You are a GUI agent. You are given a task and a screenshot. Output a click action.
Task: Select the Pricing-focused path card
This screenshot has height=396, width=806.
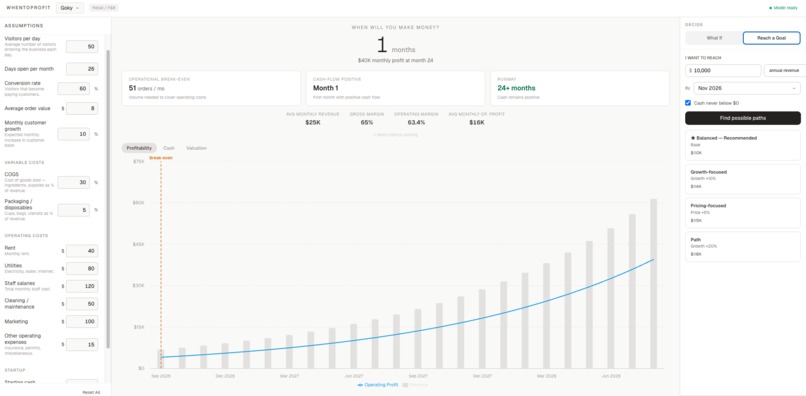tap(743, 213)
